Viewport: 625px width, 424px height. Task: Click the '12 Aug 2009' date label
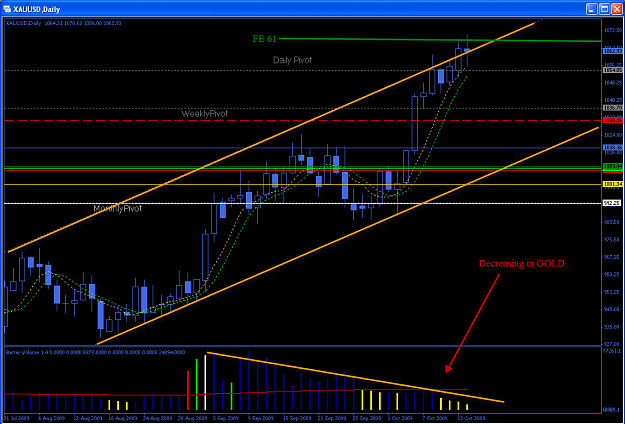click(88, 418)
